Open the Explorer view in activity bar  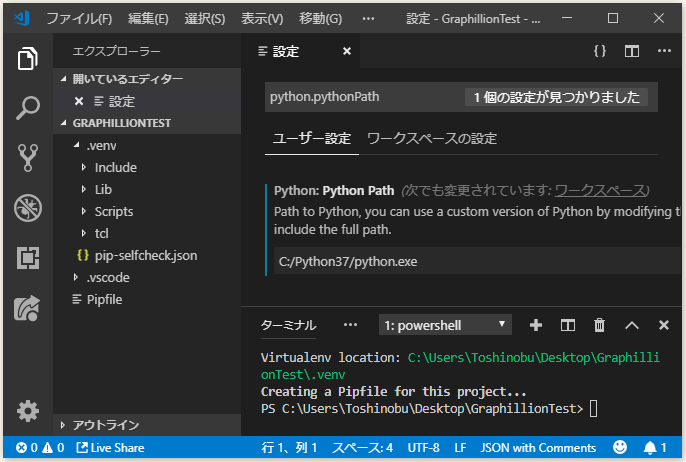coord(28,58)
